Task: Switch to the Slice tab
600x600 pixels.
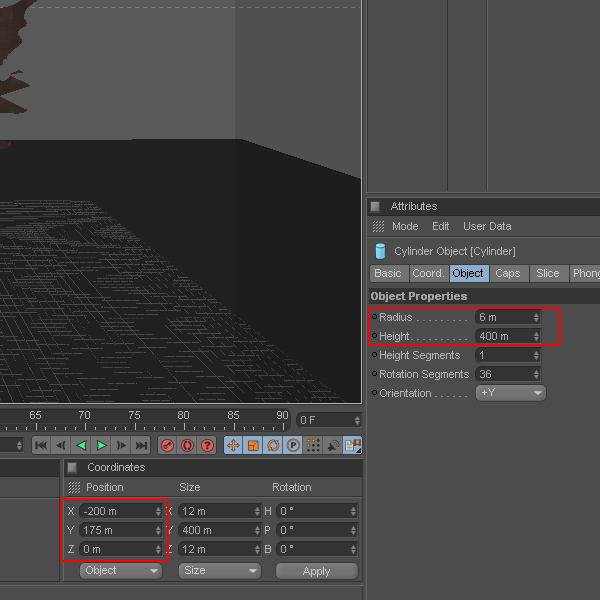Action: 549,273
